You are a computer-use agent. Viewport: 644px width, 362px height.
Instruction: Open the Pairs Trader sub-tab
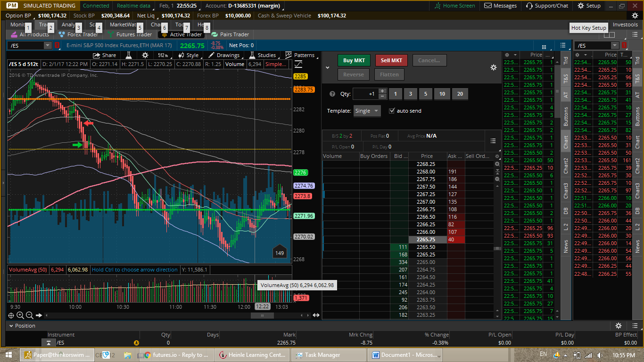coord(231,34)
